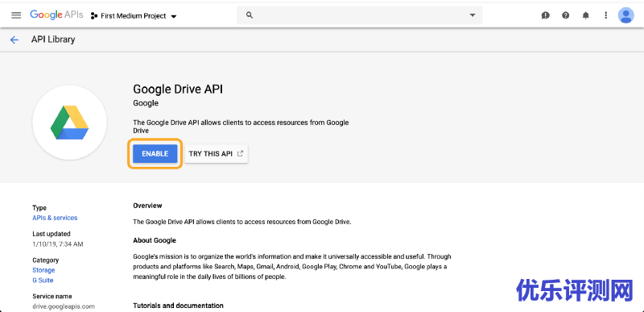
Task: Open the hamburger navigation menu
Action: click(16, 15)
